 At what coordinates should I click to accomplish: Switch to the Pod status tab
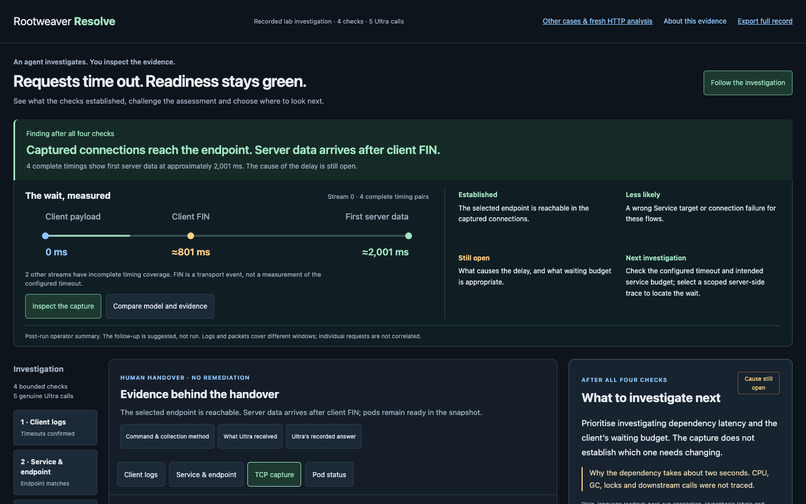pyautogui.click(x=329, y=474)
